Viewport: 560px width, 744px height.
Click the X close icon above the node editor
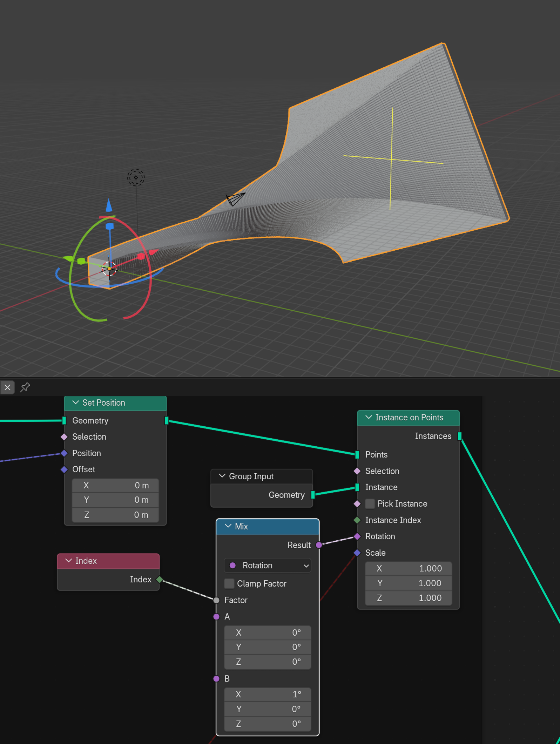click(7, 387)
